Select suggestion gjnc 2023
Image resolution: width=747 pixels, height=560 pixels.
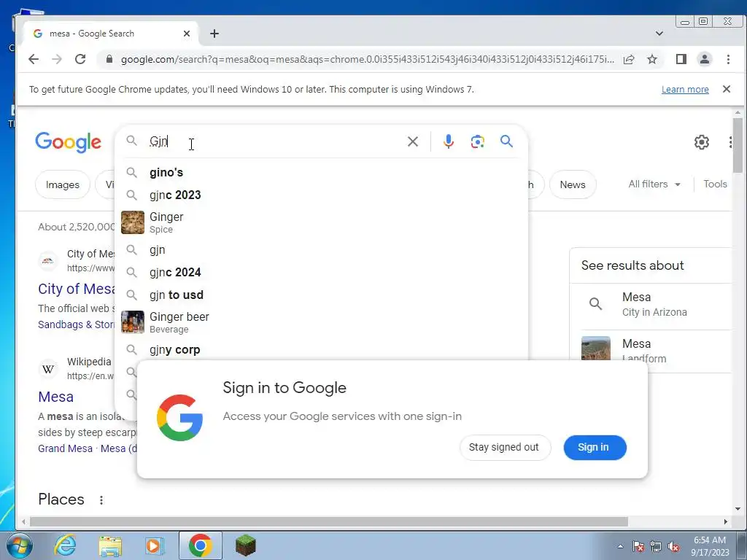pyautogui.click(x=322, y=195)
